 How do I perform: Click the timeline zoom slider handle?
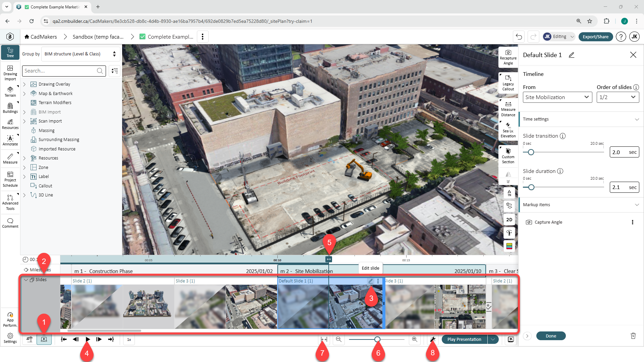(377, 340)
